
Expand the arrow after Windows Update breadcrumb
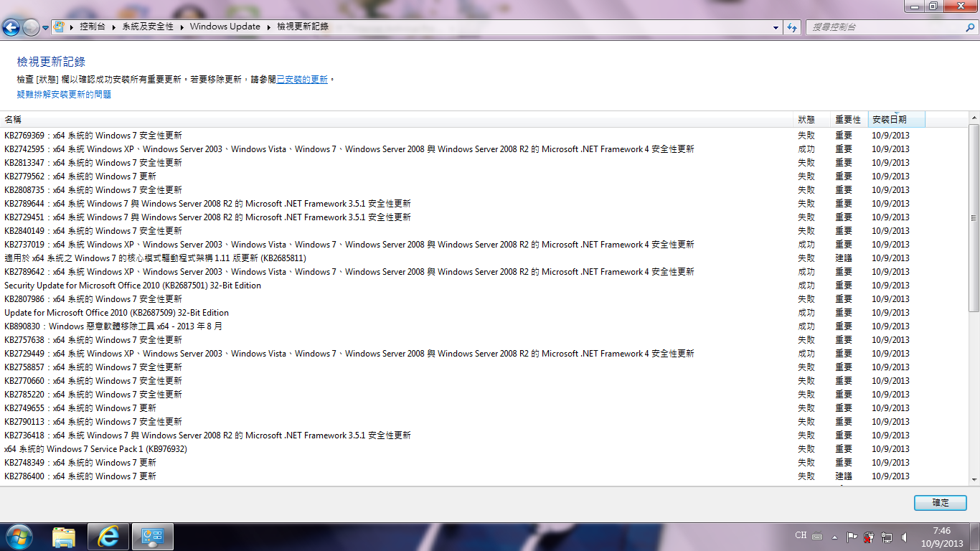pos(270,27)
